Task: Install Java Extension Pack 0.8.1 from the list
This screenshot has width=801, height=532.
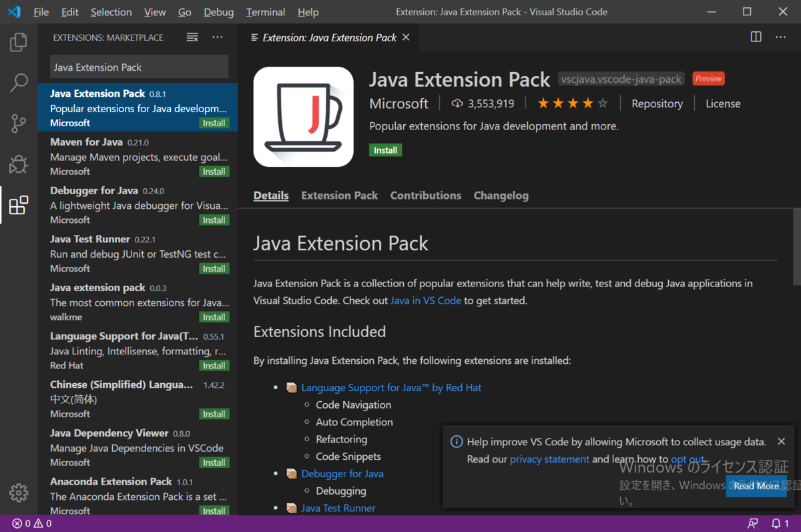Action: click(214, 123)
